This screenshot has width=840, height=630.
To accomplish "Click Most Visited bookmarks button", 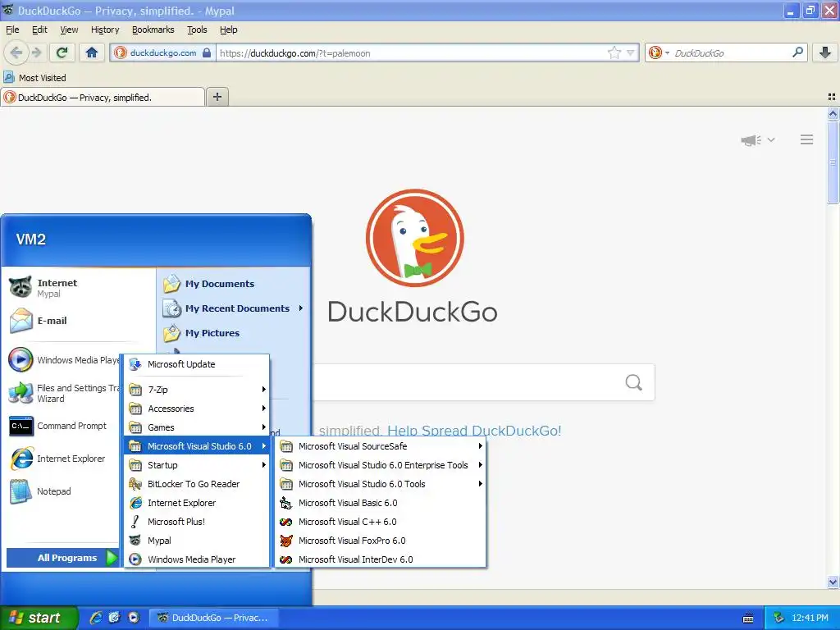I will 35,78.
